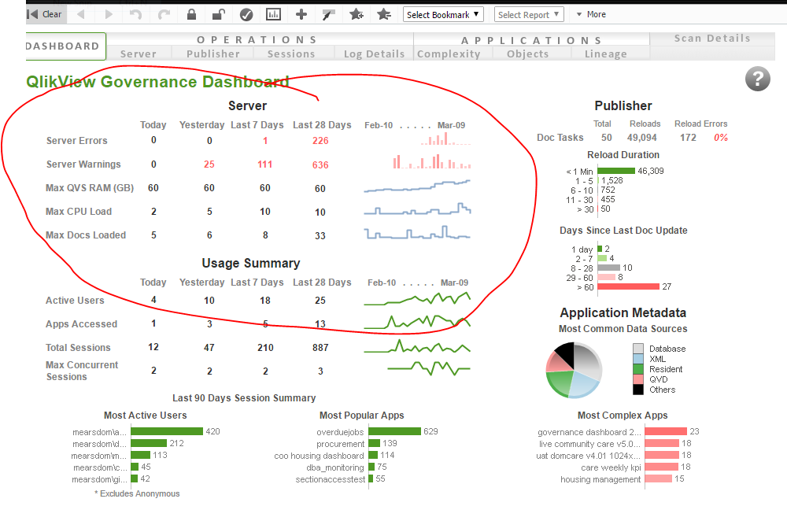The height and width of the screenshot is (532, 787).
Task: Select the care weekly kpi bar
Action: click(x=662, y=467)
